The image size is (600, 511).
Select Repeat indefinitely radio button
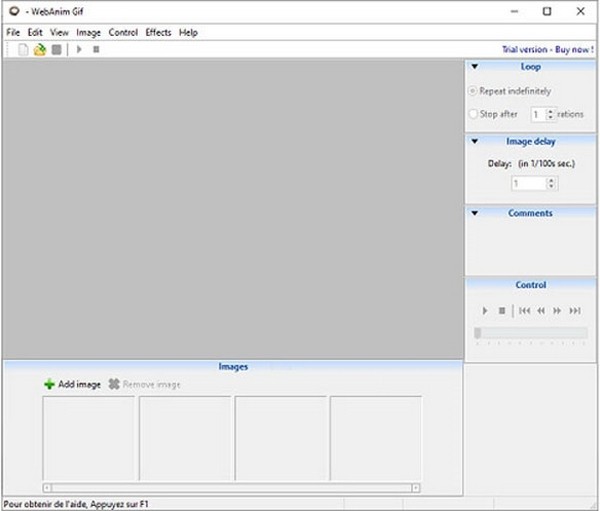coord(474,91)
